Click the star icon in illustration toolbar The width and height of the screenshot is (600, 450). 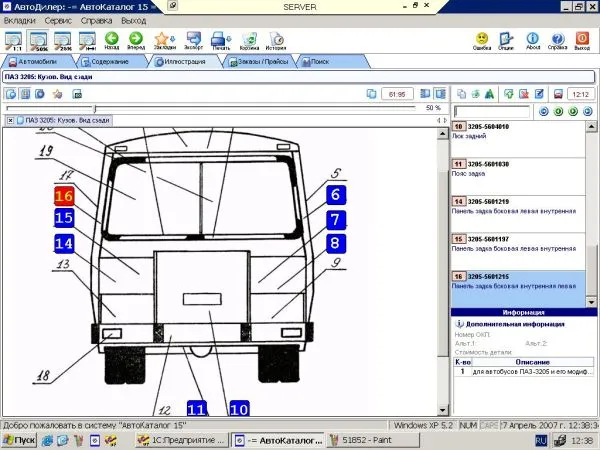[57, 94]
